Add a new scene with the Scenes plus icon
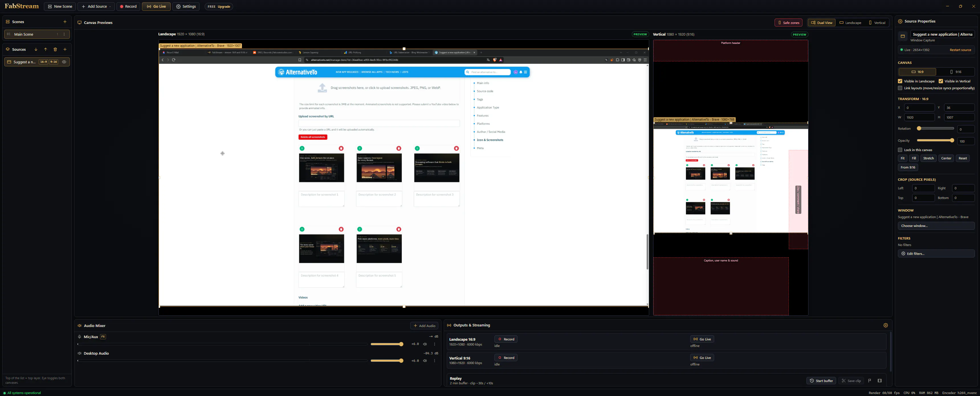 [65, 22]
